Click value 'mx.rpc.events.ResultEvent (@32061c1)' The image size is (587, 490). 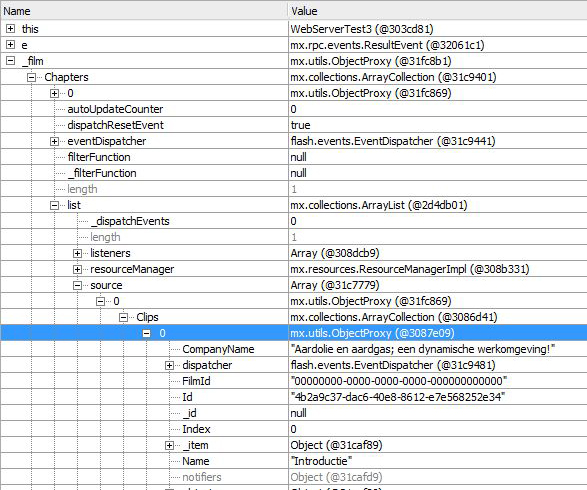(x=387, y=45)
